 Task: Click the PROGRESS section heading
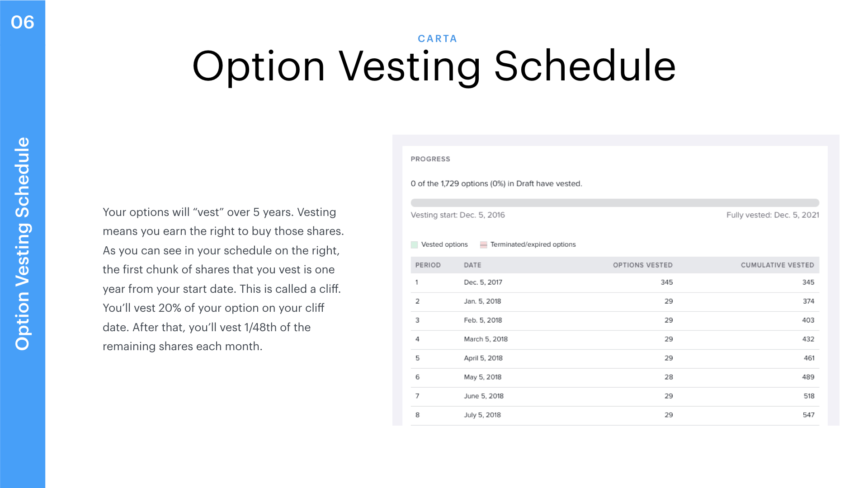[430, 159]
